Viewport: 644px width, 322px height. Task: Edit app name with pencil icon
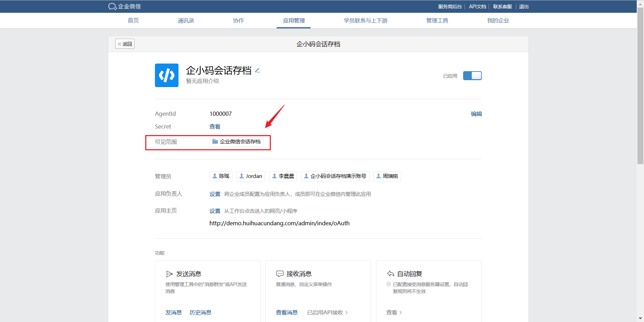point(257,70)
